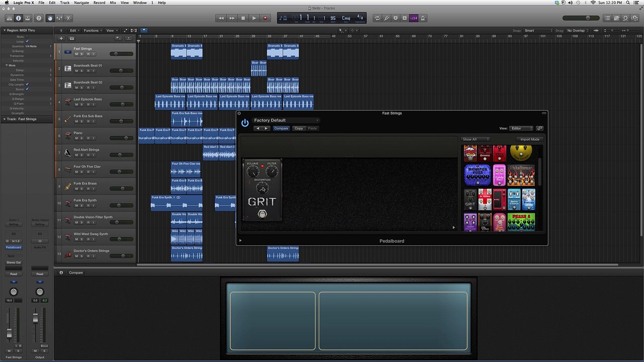644x362 pixels.
Task: Click the Compare button in Pedalboard
Action: click(281, 128)
